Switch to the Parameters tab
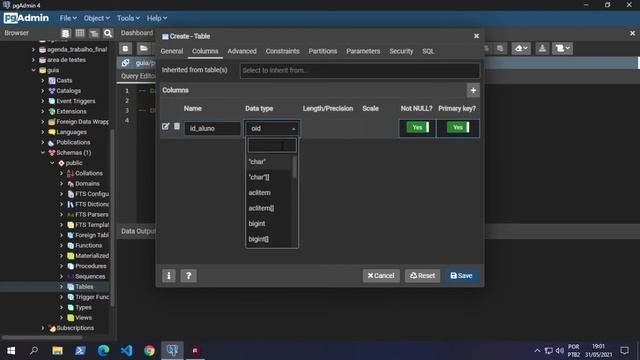Screen dimensions: 640x360 pyautogui.click(x=363, y=51)
